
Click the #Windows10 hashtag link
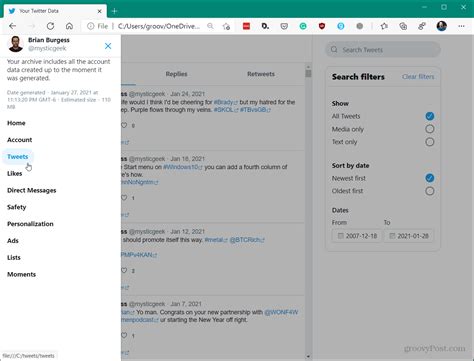(183, 167)
